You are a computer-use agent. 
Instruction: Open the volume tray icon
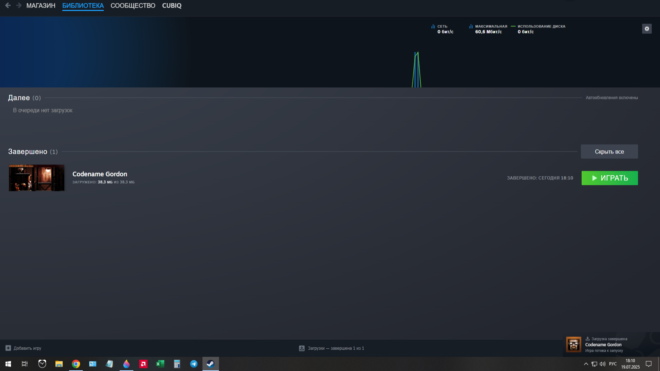click(x=602, y=364)
